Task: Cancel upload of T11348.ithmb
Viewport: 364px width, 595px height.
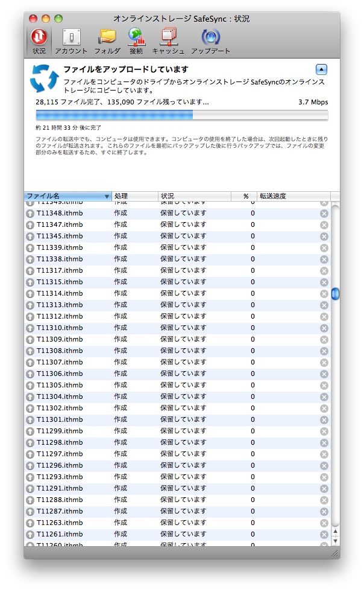Action: [324, 213]
